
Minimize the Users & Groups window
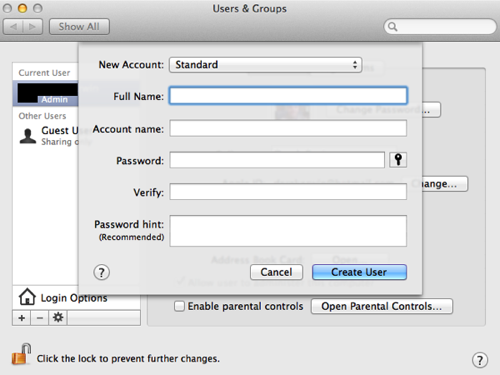click(22, 8)
